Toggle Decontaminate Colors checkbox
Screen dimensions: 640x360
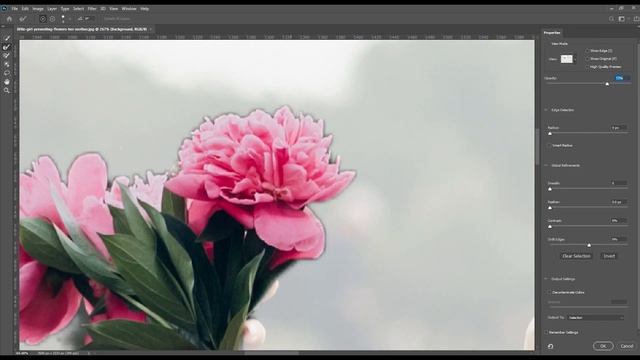click(x=549, y=293)
